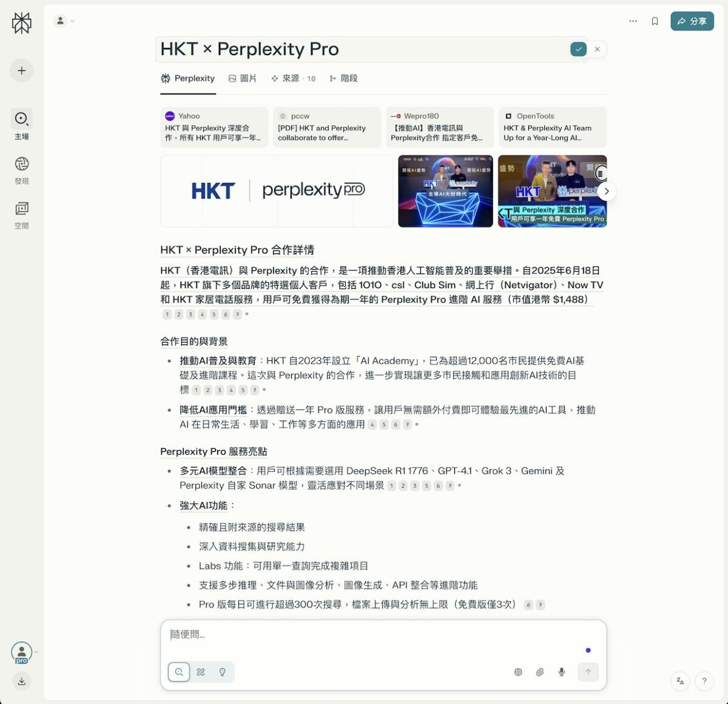This screenshot has width=728, height=704.
Task: Show more images with the carousel right arrow
Action: pos(606,191)
